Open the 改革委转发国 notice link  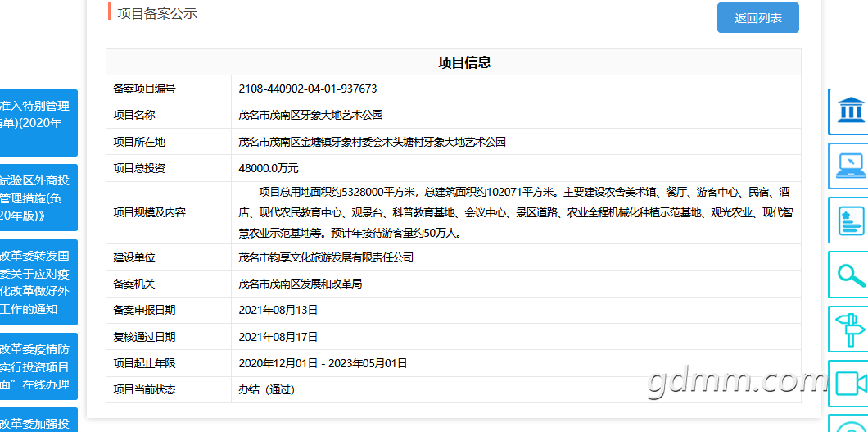(38, 283)
